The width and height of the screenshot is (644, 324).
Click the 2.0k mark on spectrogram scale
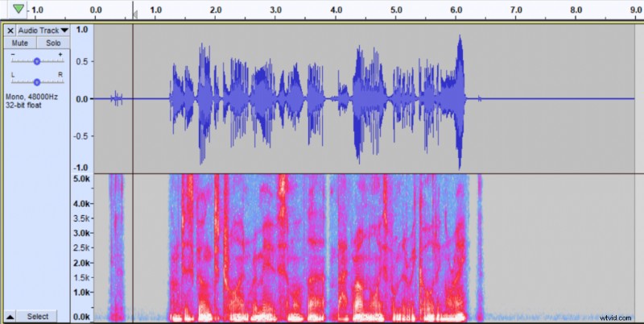81,263
